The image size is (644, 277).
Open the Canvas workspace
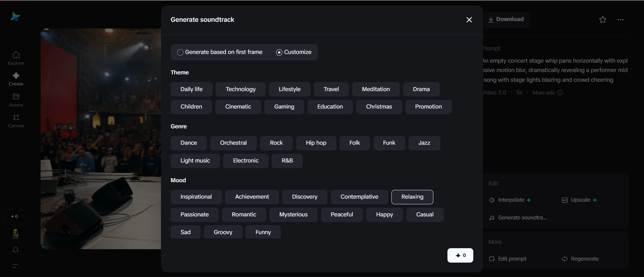click(x=16, y=121)
